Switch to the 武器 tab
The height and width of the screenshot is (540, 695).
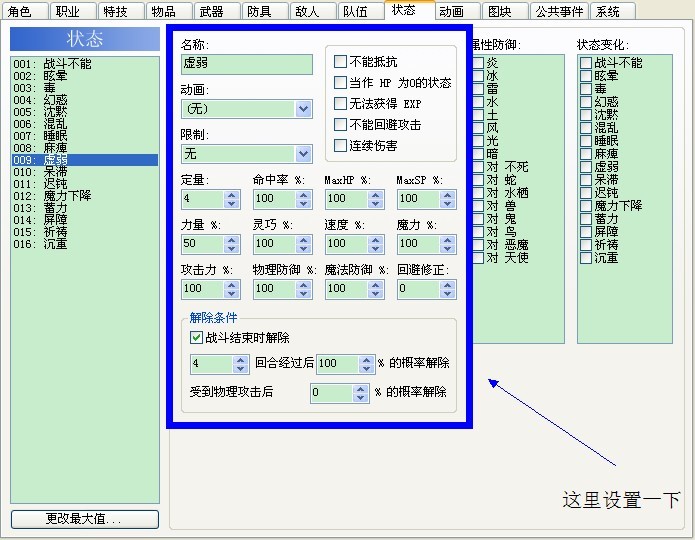click(x=217, y=11)
